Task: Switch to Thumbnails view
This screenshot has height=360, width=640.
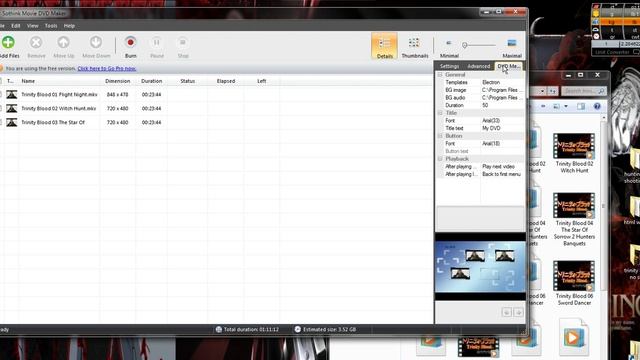Action: (415, 46)
